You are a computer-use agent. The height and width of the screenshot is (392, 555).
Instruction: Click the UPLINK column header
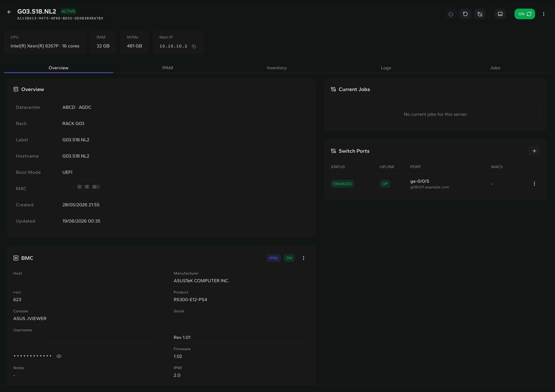[x=387, y=167]
